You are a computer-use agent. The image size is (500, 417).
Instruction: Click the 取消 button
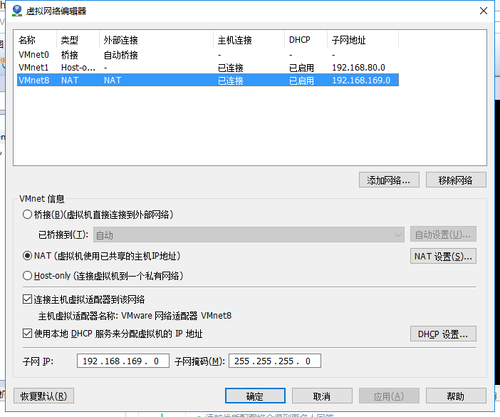click(x=322, y=396)
